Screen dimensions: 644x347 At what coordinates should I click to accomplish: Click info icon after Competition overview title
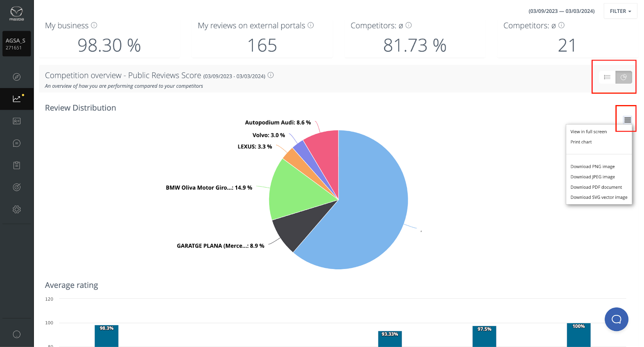pyautogui.click(x=271, y=75)
